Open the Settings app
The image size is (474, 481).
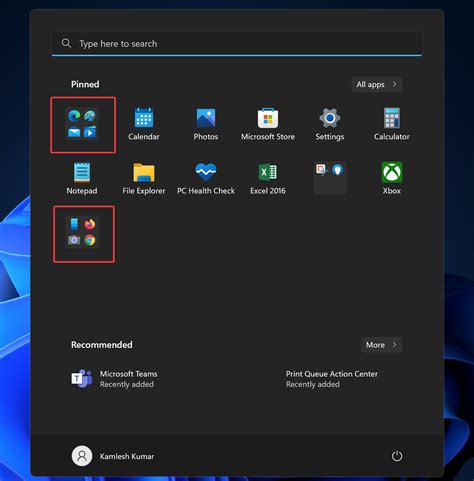pyautogui.click(x=330, y=124)
